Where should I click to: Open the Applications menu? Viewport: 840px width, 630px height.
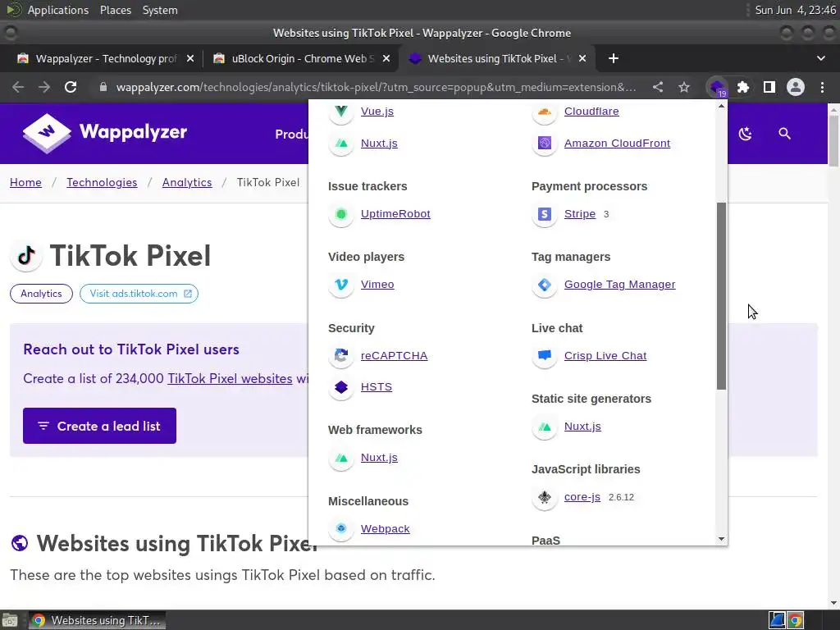(x=58, y=10)
